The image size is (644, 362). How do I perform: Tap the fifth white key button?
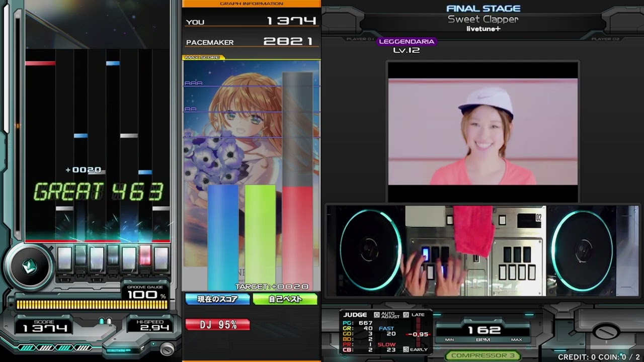(129, 258)
